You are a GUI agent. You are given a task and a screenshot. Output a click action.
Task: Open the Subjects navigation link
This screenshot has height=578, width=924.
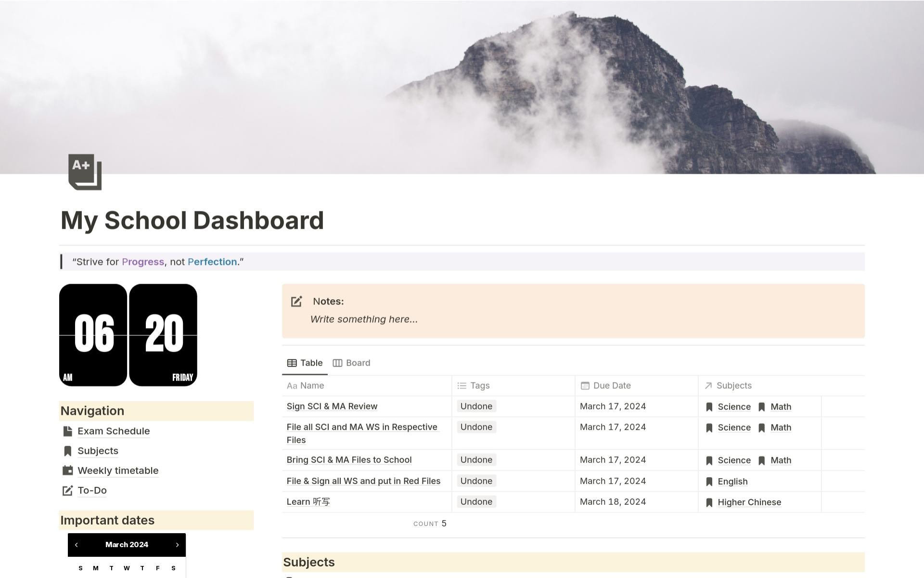click(98, 451)
